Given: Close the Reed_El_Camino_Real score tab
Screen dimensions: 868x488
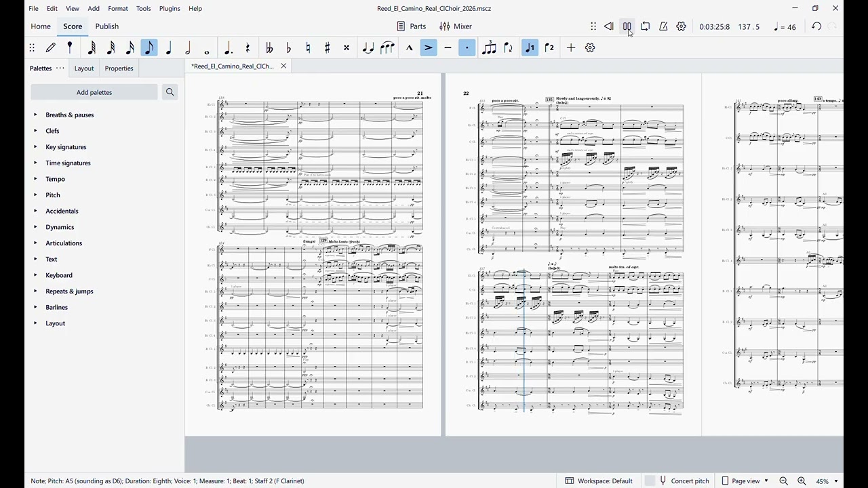Looking at the screenshot, I should click(x=283, y=66).
